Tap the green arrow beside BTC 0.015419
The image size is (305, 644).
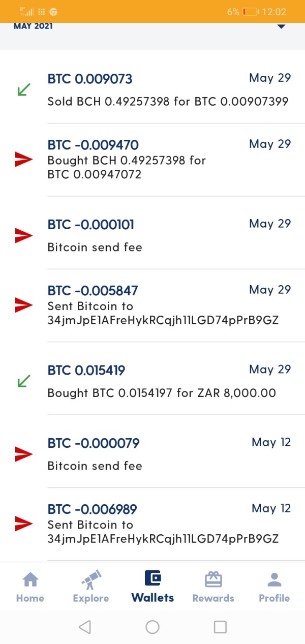coord(23,381)
